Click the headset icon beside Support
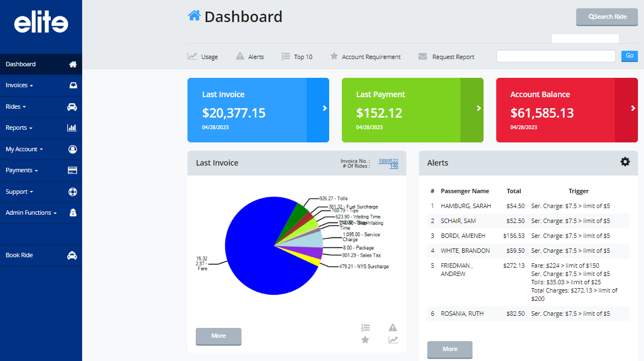The image size is (644, 361). point(72,192)
